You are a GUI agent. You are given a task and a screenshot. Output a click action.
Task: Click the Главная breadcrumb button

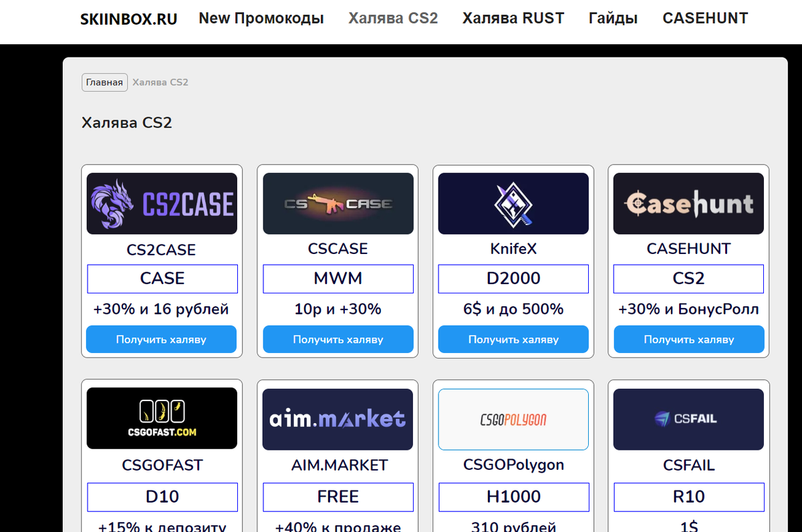[x=105, y=82]
